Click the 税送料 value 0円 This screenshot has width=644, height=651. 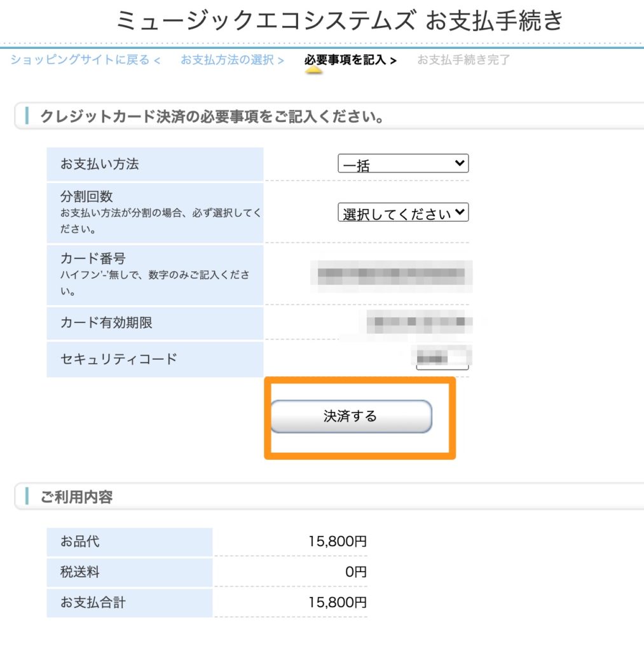click(x=355, y=572)
